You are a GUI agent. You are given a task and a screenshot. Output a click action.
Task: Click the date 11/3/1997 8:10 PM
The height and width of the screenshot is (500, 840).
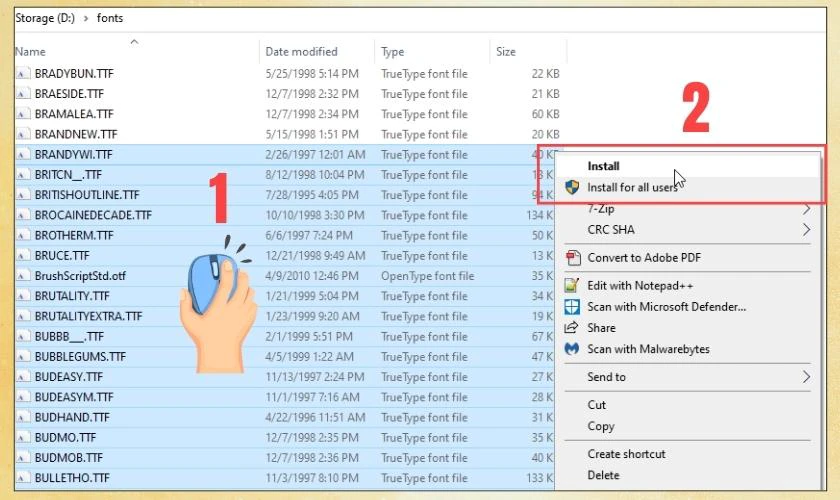pyautogui.click(x=312, y=478)
